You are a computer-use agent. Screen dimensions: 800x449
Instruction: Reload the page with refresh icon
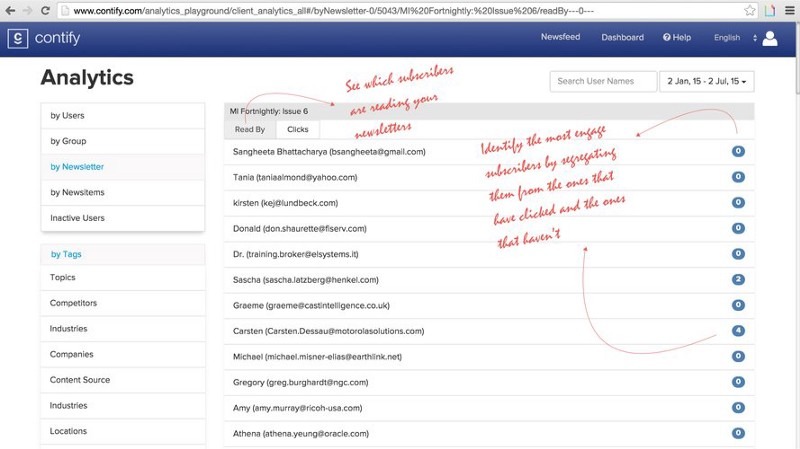45,11
